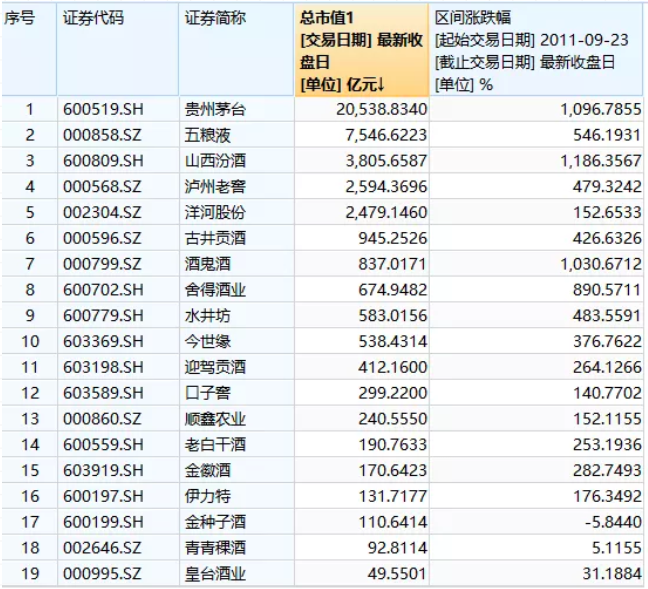Select stock code 600702.SH
Image resolution: width=648 pixels, height=589 pixels.
click(103, 290)
